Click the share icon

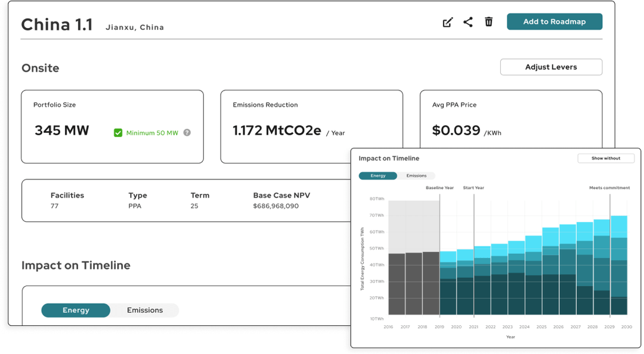pyautogui.click(x=468, y=22)
